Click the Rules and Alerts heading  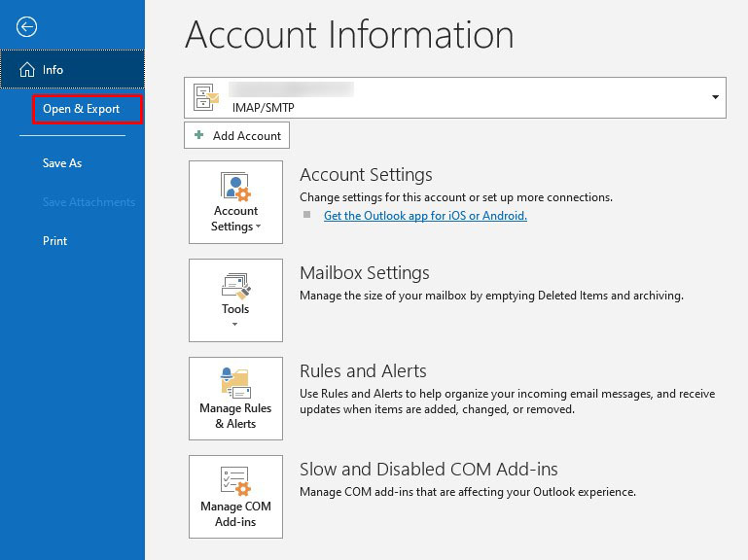(363, 371)
